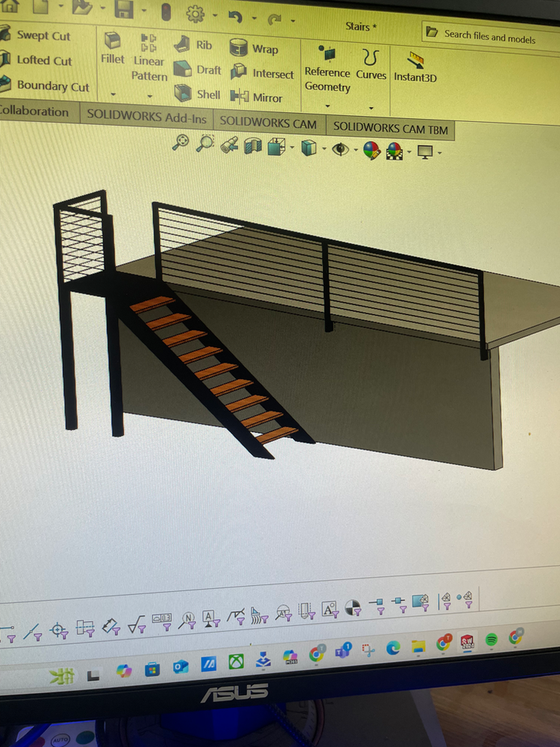Click the Reference Geometry icon
560x747 pixels.
[x=327, y=53]
